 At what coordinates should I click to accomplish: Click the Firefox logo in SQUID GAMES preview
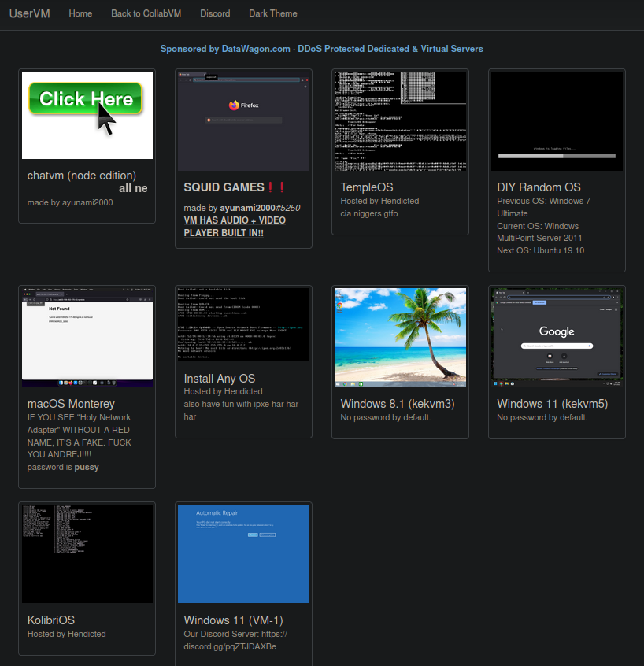point(234,105)
